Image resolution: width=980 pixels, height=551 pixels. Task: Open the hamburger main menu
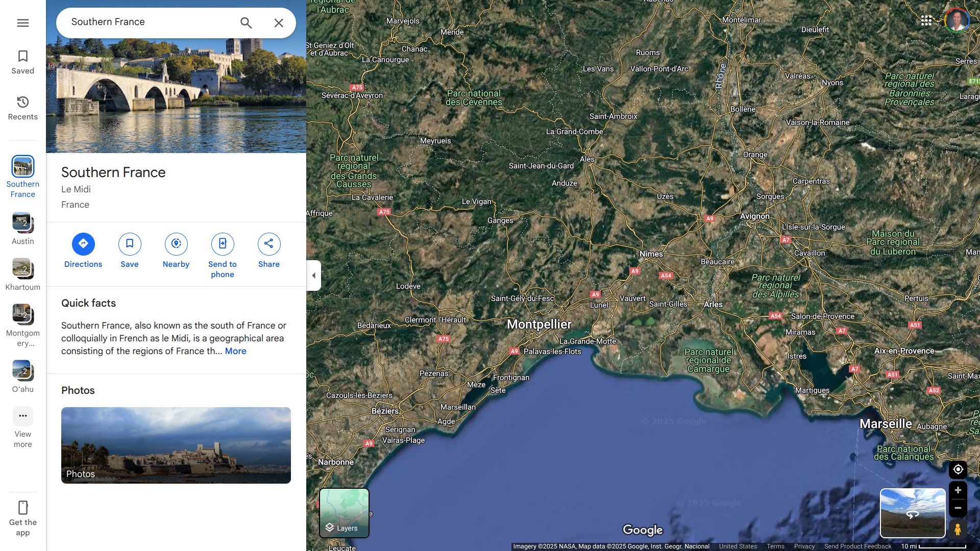[23, 23]
